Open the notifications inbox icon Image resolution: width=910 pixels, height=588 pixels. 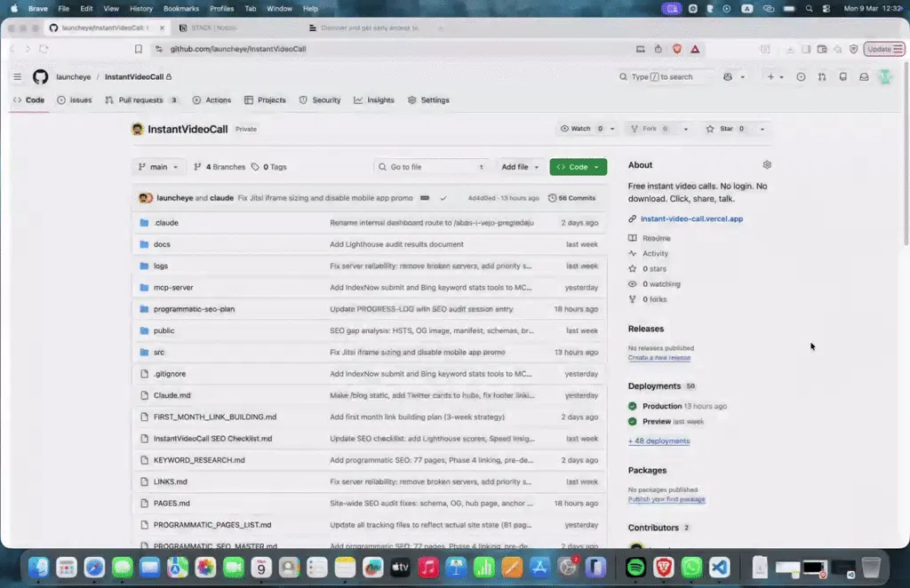tap(864, 76)
